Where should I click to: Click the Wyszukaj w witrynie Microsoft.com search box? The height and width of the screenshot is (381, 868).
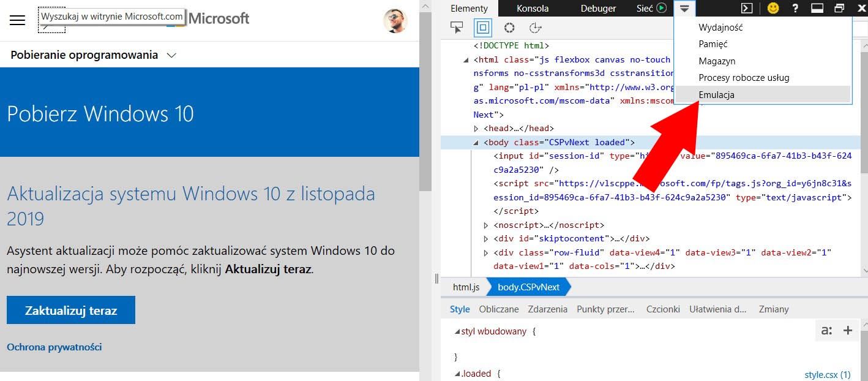point(111,17)
